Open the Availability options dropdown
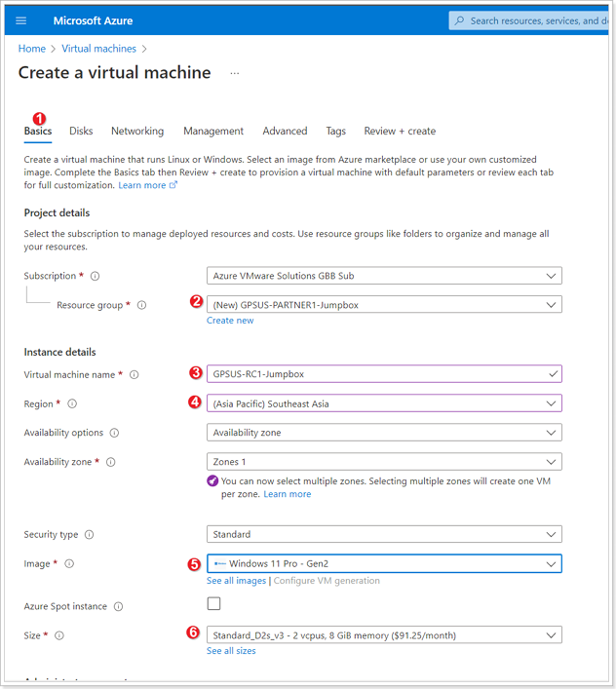 pyautogui.click(x=384, y=433)
